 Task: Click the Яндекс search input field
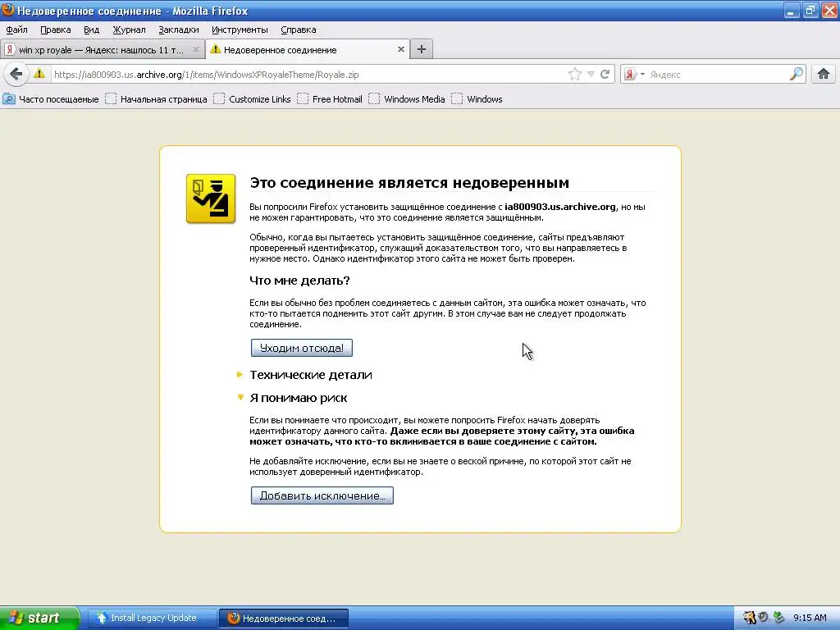pos(718,75)
